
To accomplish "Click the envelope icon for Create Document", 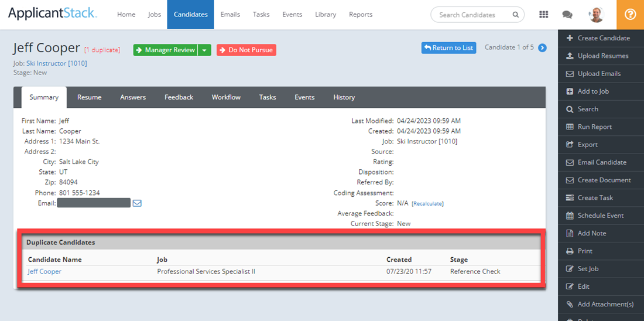I will coord(570,180).
